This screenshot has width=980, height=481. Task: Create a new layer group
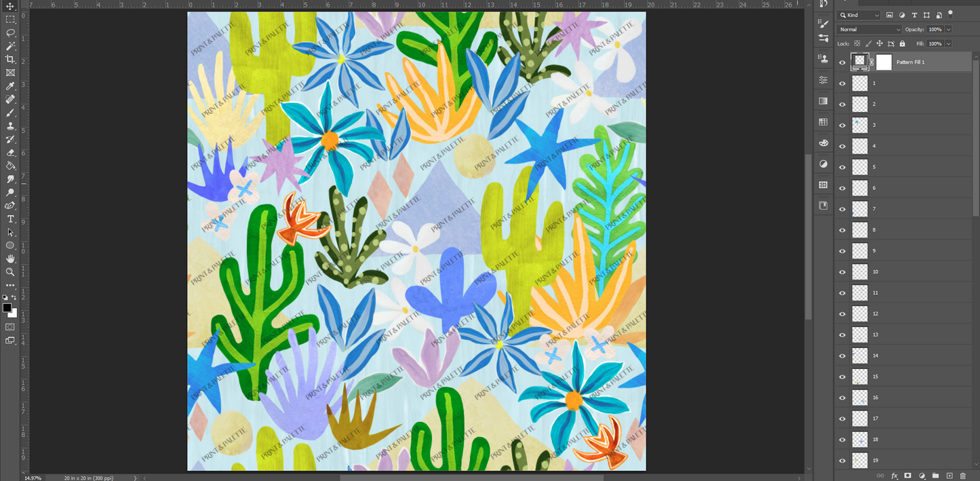coord(935,476)
